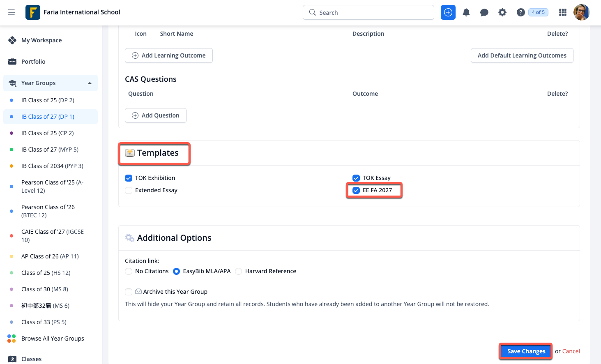Screen dimensions: 601x364
Task: Select the Harvard Reference citation option
Action: click(x=238, y=271)
